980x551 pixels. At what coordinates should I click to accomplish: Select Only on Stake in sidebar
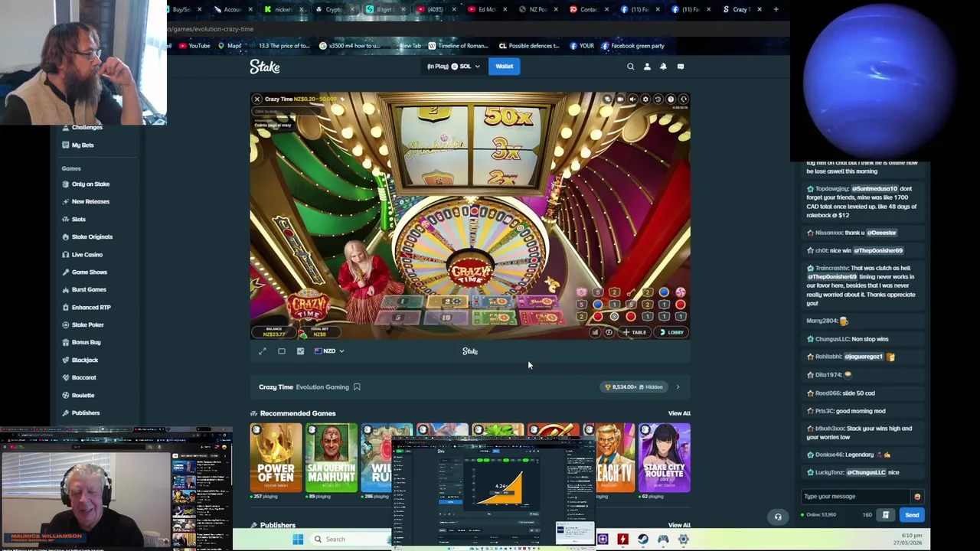point(90,184)
